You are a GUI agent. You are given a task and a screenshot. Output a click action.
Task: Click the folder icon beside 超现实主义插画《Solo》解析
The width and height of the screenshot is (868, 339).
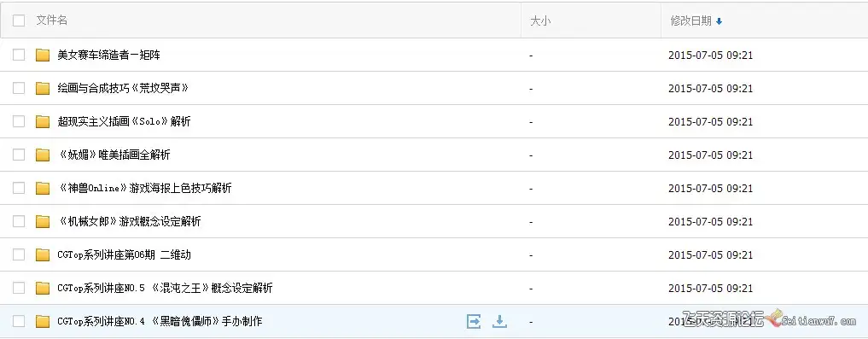coord(43,122)
